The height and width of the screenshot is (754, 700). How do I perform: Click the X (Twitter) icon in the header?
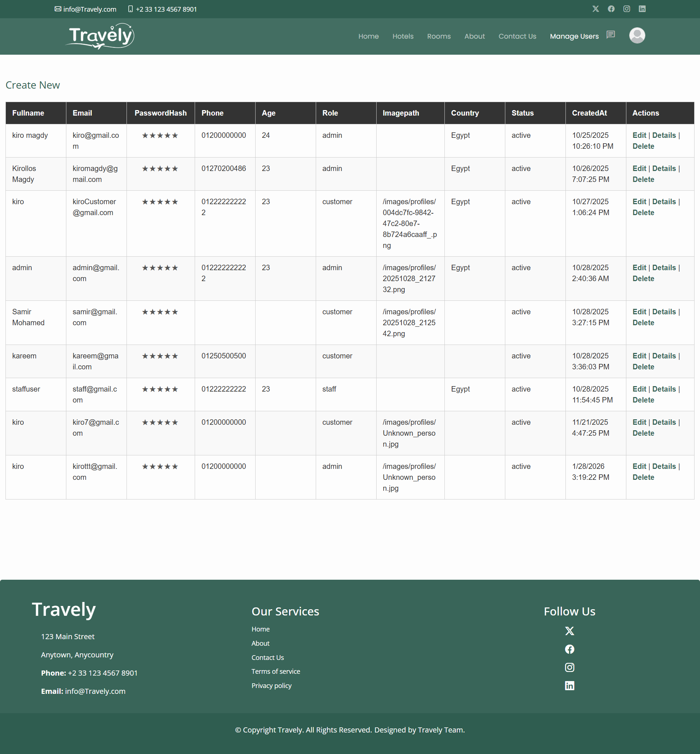click(595, 9)
